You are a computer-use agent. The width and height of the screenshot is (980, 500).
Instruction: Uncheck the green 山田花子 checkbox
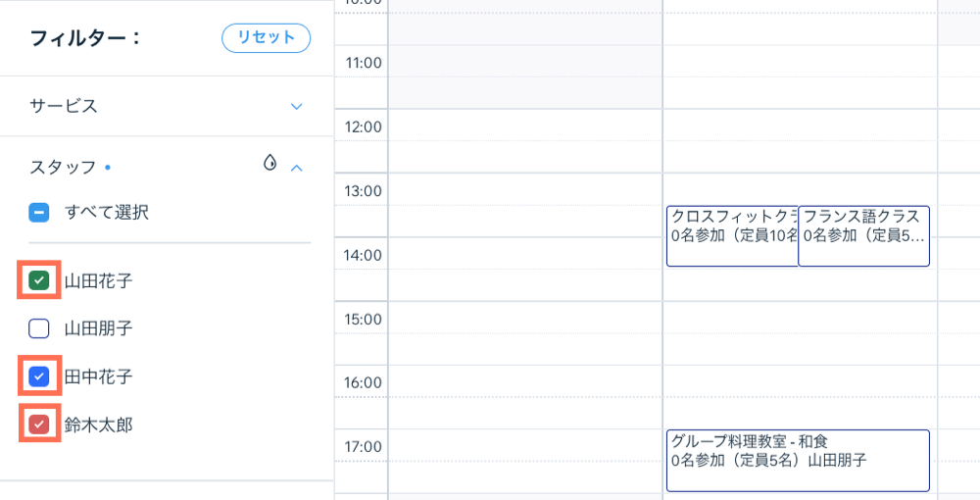click(x=39, y=280)
